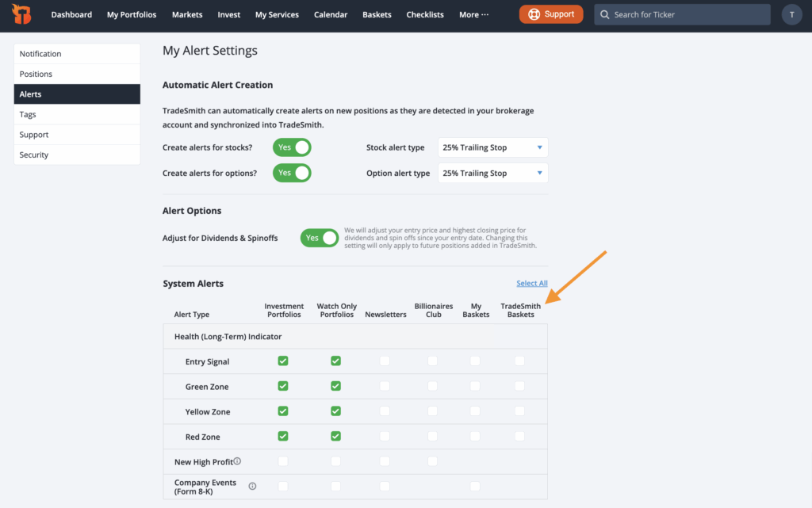
Task: Check Entry Signal for TradeSmith Baskets
Action: click(x=519, y=361)
